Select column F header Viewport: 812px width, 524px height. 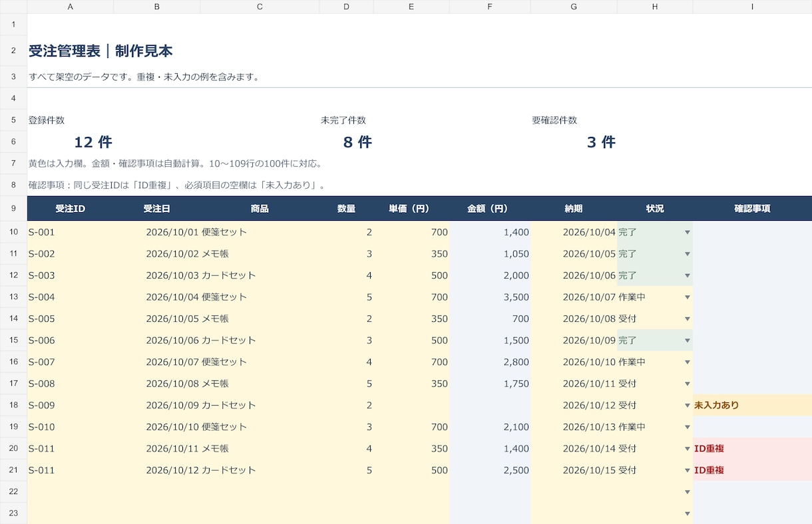[490, 7]
